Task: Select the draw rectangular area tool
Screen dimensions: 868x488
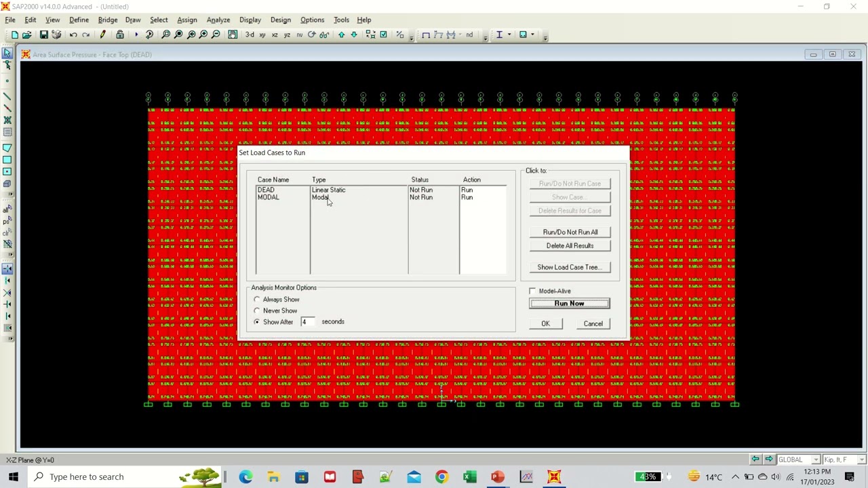Action: [x=7, y=160]
